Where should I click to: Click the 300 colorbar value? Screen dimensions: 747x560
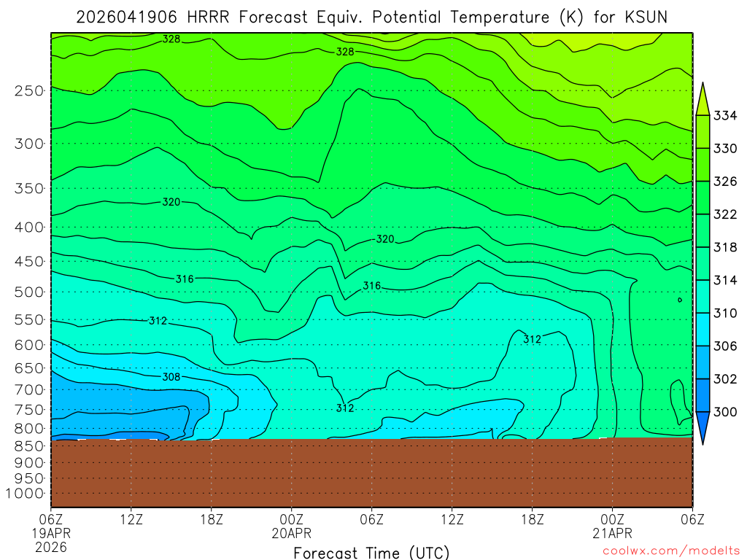pyautogui.click(x=725, y=411)
